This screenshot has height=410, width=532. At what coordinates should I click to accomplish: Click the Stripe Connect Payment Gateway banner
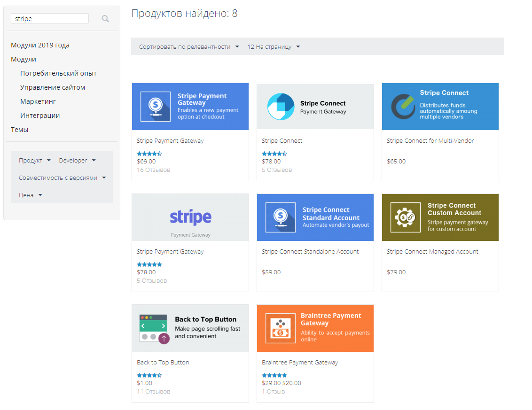[x=315, y=107]
